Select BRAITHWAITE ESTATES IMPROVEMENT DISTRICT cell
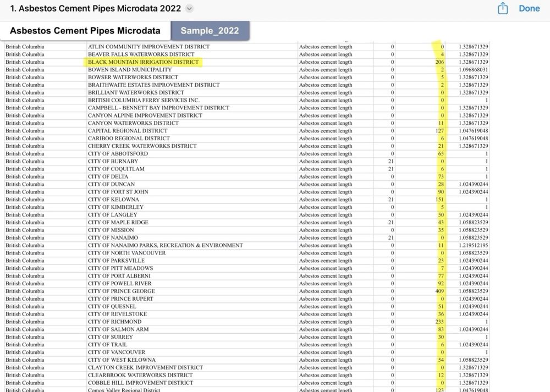The width and height of the screenshot is (550, 392). [x=192, y=85]
